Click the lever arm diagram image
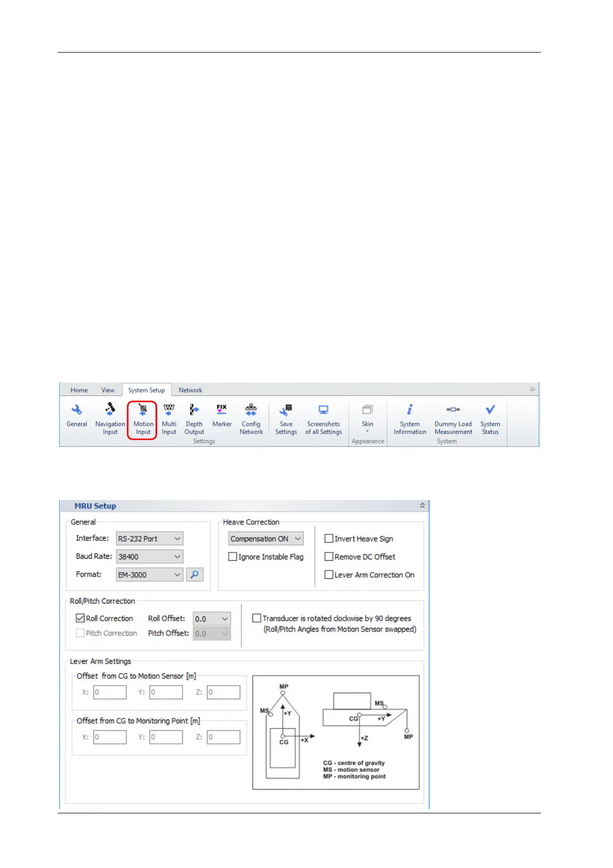 coord(336,732)
